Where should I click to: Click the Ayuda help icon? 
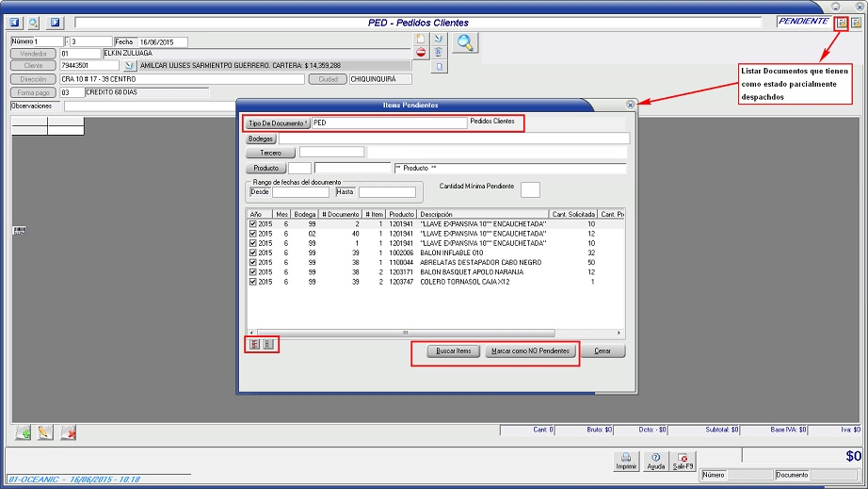click(656, 461)
